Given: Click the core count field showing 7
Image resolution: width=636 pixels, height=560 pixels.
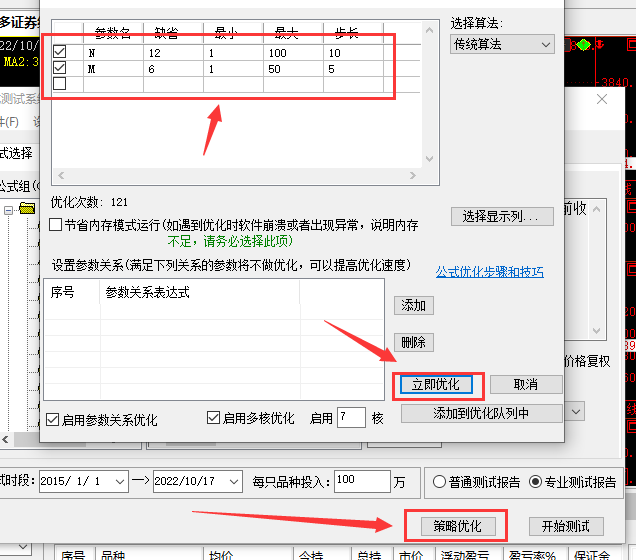Looking at the screenshot, I should coord(351,417).
